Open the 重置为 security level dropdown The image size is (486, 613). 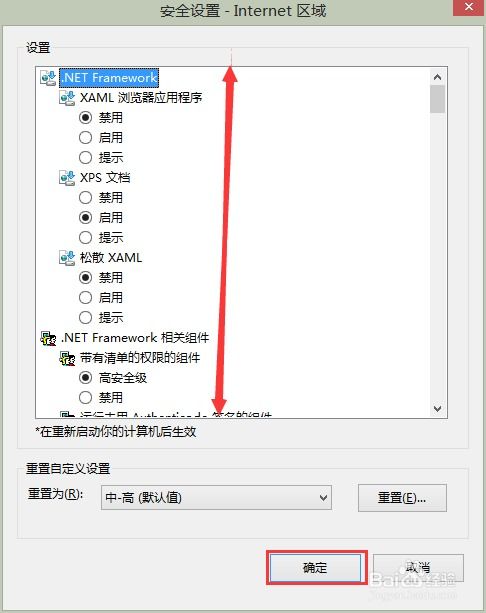tap(216, 498)
